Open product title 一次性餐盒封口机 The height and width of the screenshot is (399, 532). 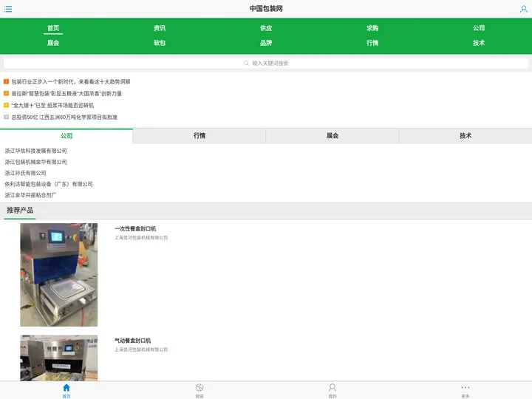pyautogui.click(x=135, y=228)
